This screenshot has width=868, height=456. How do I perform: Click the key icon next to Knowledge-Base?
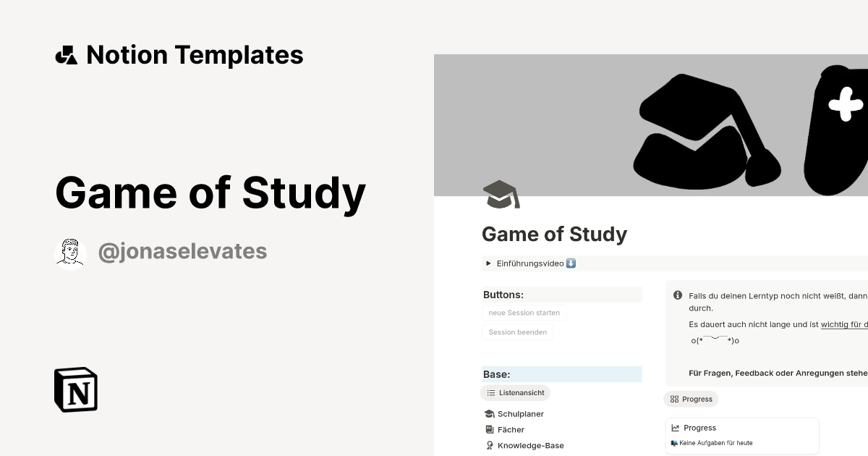pyautogui.click(x=489, y=445)
